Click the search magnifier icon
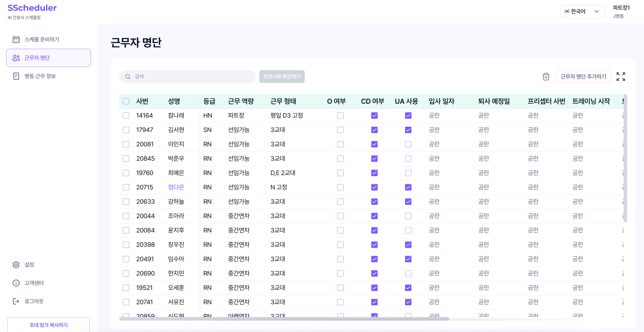The image size is (644, 332). (128, 77)
